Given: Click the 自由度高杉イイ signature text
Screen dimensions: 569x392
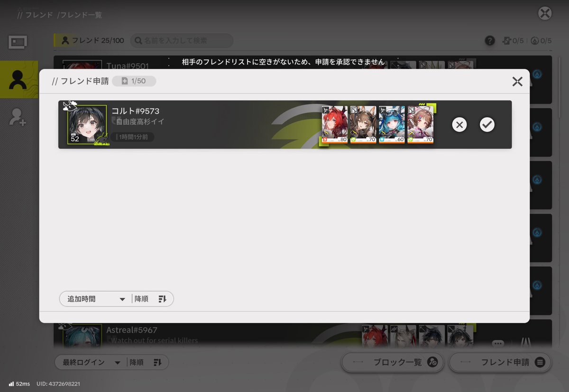Looking at the screenshot, I should point(140,122).
